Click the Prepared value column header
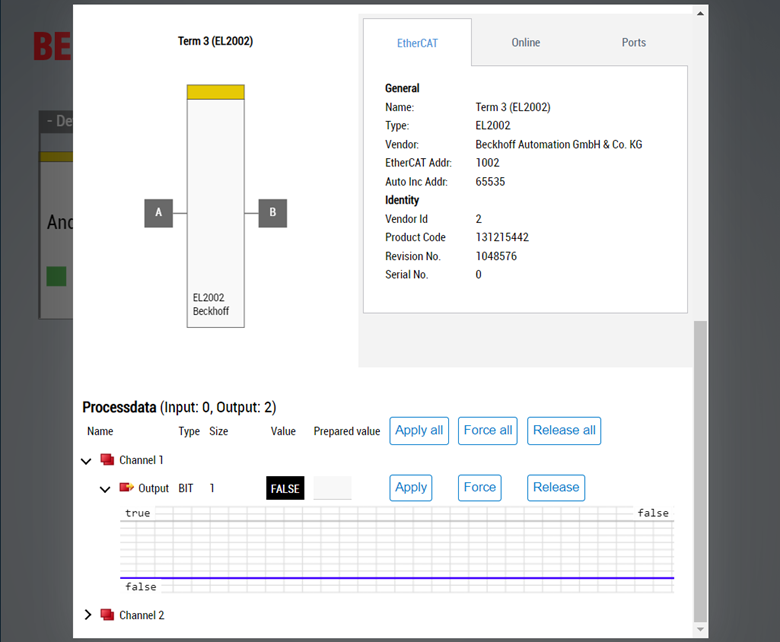The height and width of the screenshot is (642, 780). click(x=347, y=431)
